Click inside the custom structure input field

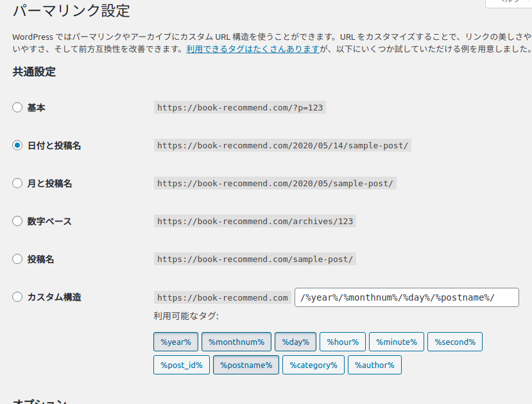point(406,297)
